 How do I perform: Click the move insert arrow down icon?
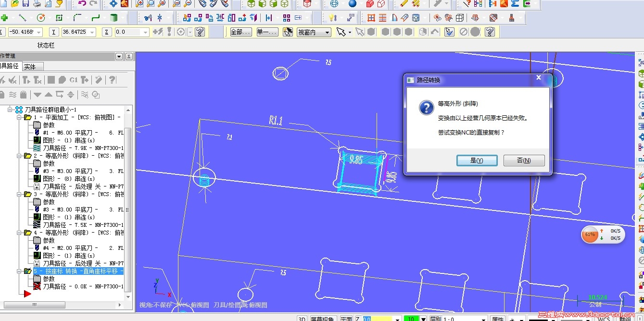37,94
